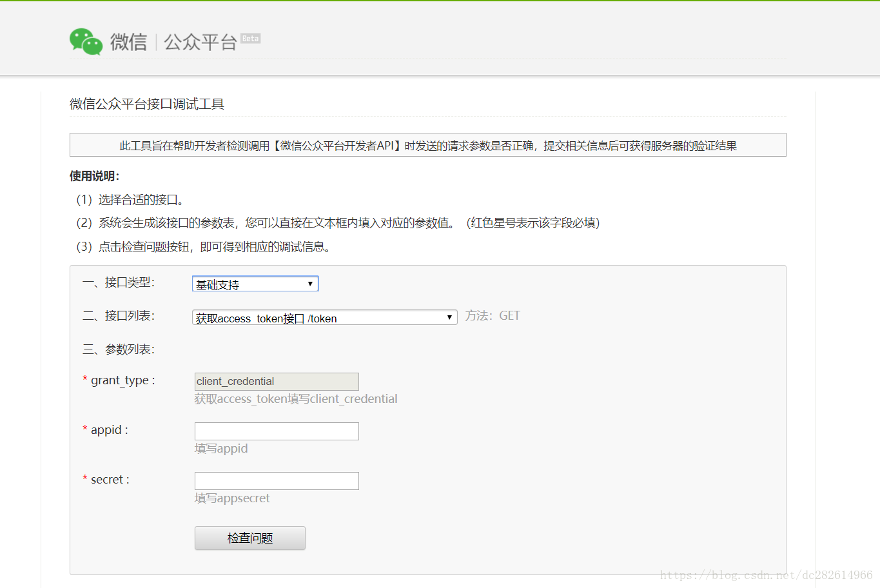This screenshot has width=880, height=588.
Task: Click the grant_type field containing client_credential
Action: pyautogui.click(x=277, y=381)
